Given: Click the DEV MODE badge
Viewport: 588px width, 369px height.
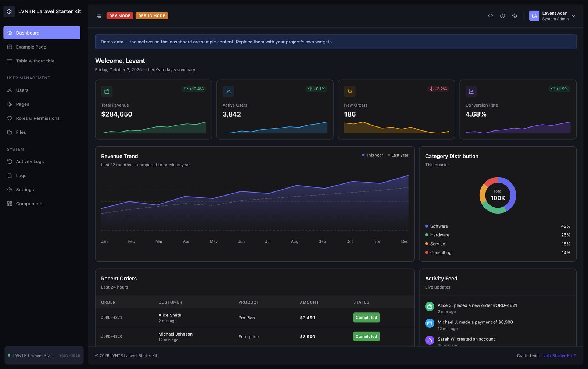Looking at the screenshot, I should pyautogui.click(x=120, y=16).
